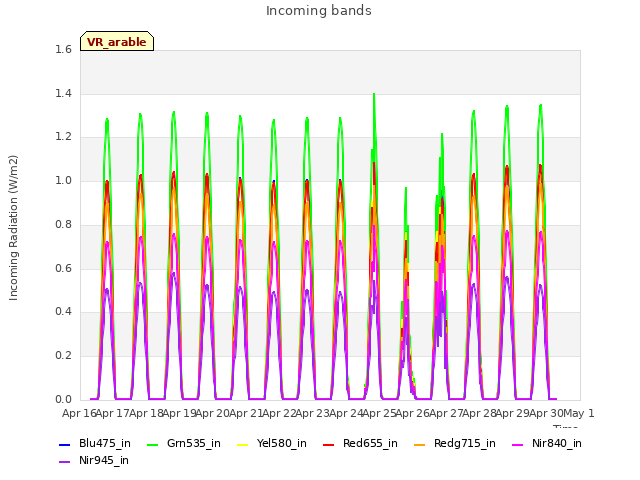Click the 1.6 y-axis tick label
The width and height of the screenshot is (640, 480).
63,49
